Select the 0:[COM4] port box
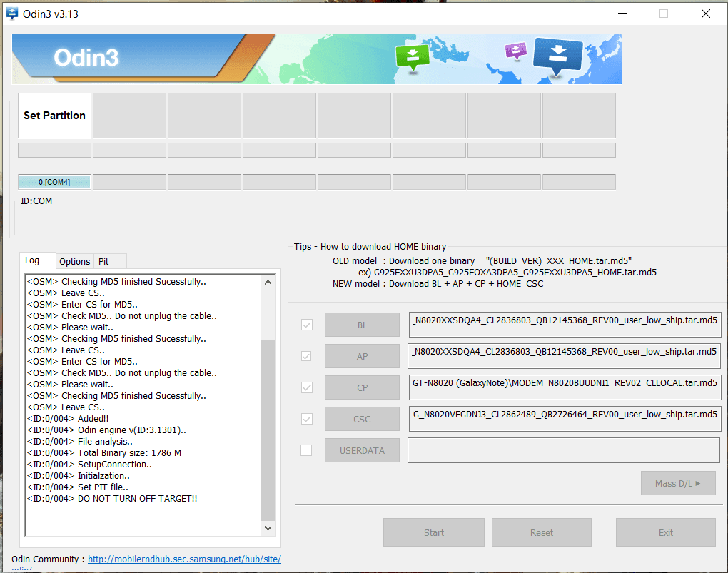The image size is (728, 573). pyautogui.click(x=54, y=182)
